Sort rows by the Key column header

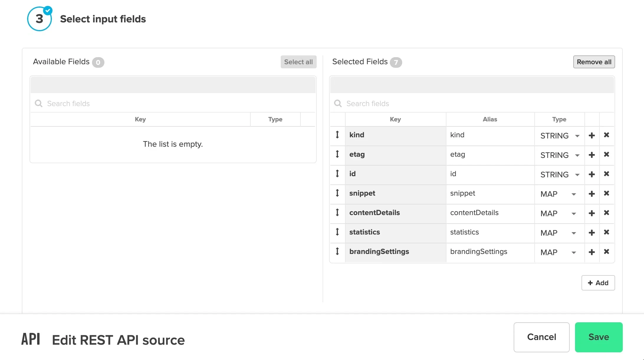[140, 119]
